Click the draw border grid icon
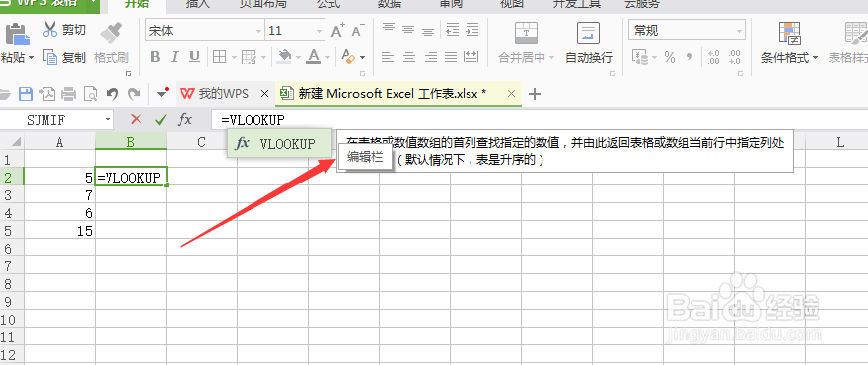The image size is (868, 365). (x=250, y=57)
